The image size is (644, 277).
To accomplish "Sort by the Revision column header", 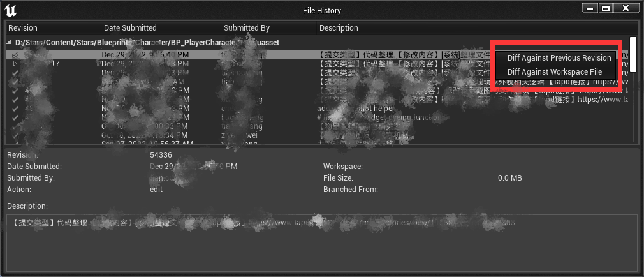I will pos(23,28).
